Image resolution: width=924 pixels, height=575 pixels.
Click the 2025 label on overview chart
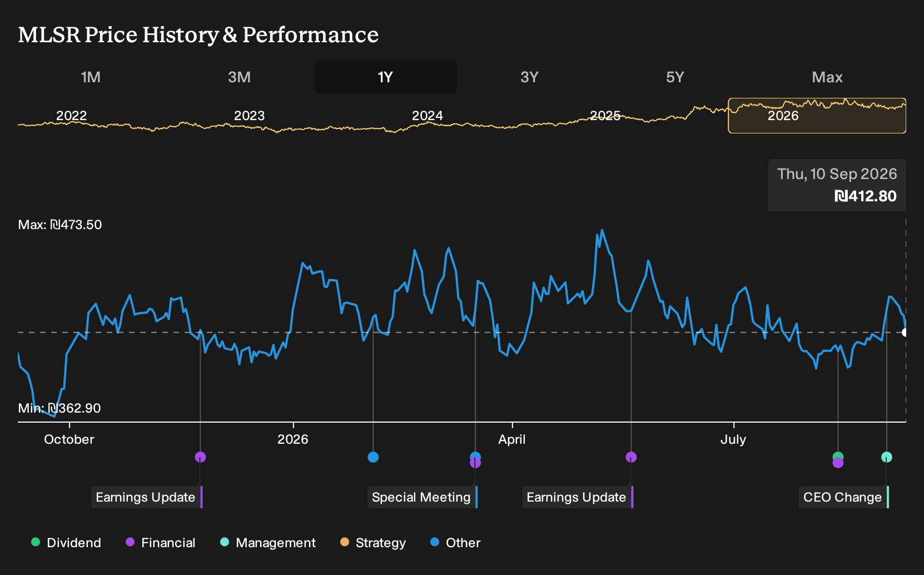click(x=605, y=116)
